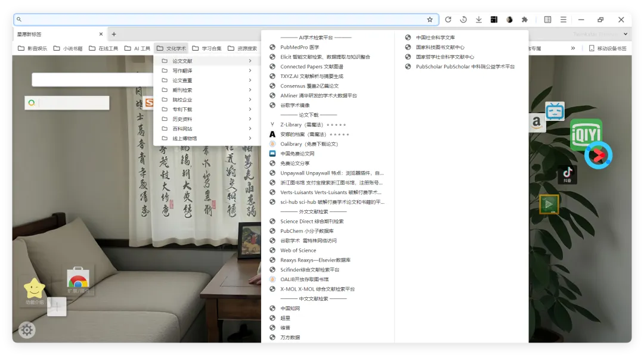Open the green video player shortcut icon
The width and height of the screenshot is (644, 355).
[549, 204]
